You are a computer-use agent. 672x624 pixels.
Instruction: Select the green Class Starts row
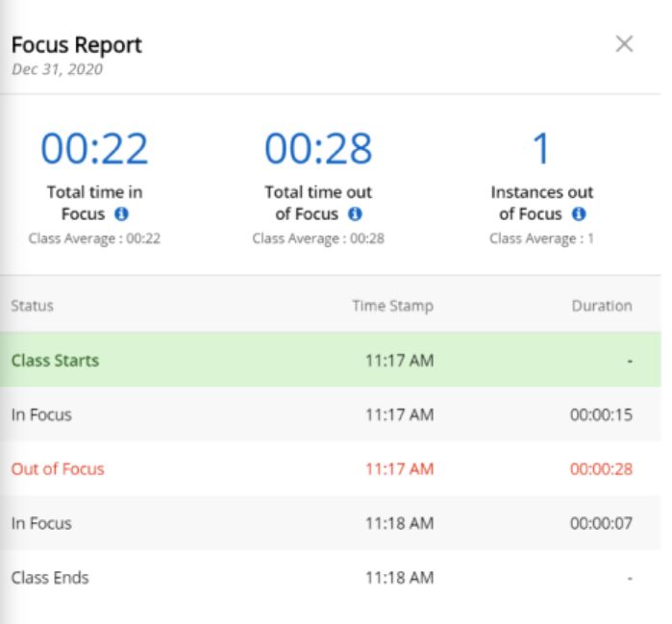331,361
